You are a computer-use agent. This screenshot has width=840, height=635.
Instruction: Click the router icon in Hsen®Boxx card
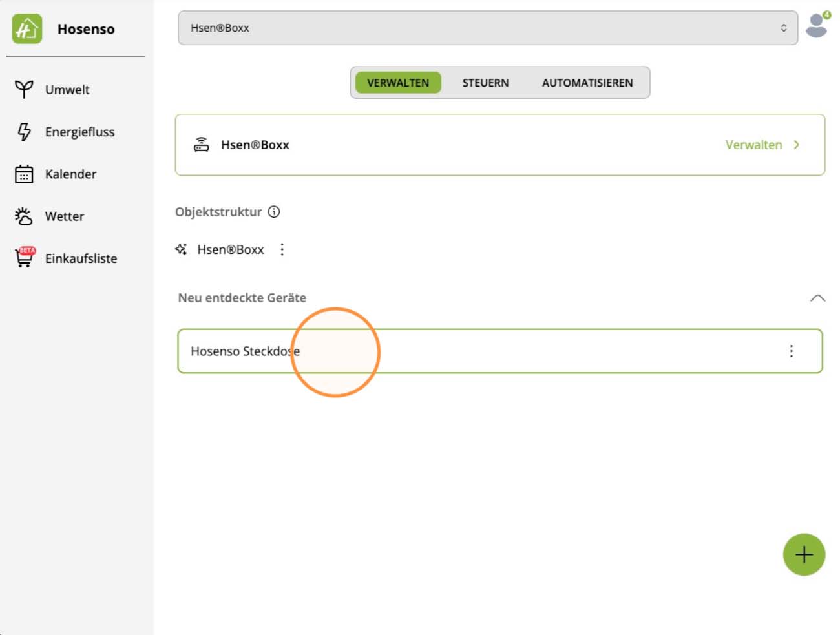click(x=202, y=145)
